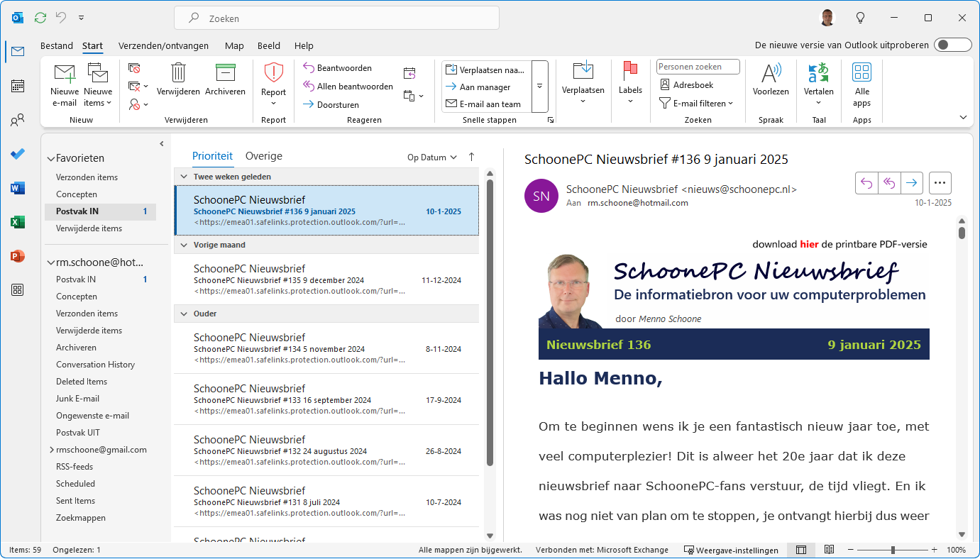Collapse the Twee weken geleden group
980x559 pixels.
(184, 177)
